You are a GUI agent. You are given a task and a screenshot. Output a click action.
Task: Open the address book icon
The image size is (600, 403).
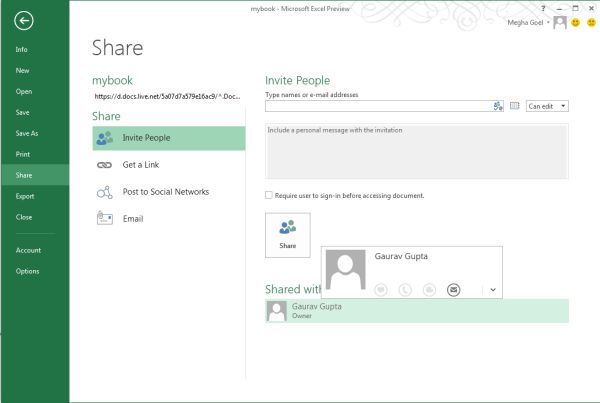coord(515,106)
